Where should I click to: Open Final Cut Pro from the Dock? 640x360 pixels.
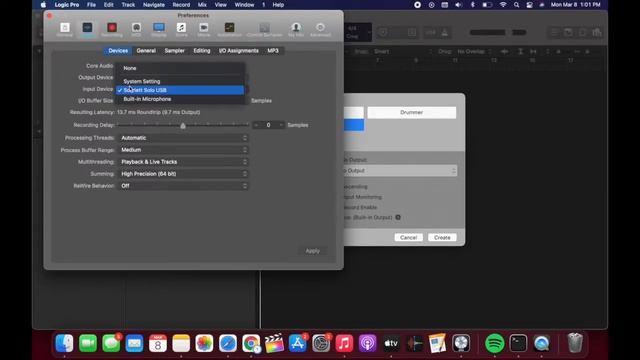tap(274, 343)
